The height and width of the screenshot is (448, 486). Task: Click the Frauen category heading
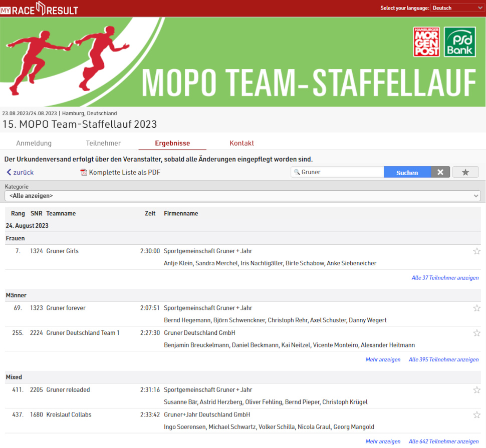[x=15, y=238]
